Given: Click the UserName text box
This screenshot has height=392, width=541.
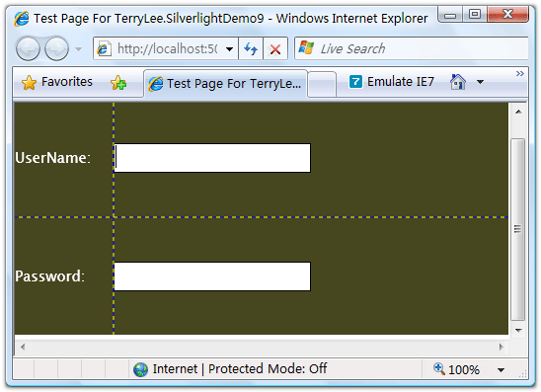Looking at the screenshot, I should point(212,158).
